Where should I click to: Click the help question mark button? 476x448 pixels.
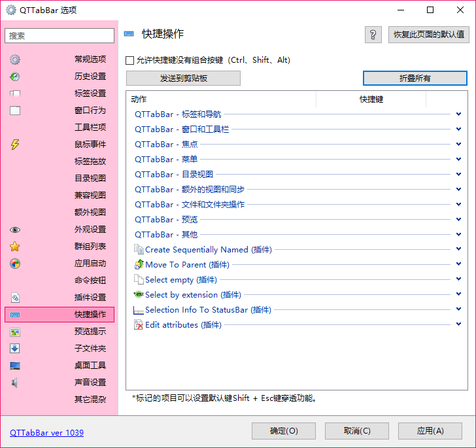[x=373, y=35]
